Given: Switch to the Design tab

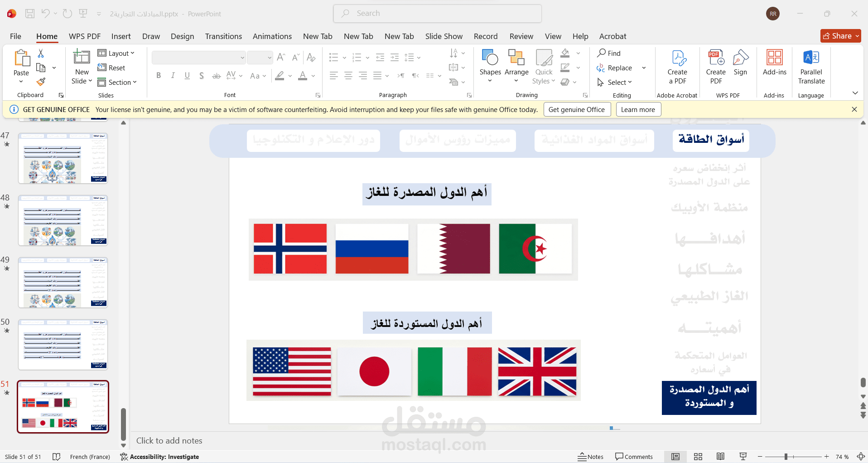Looking at the screenshot, I should pos(182,36).
